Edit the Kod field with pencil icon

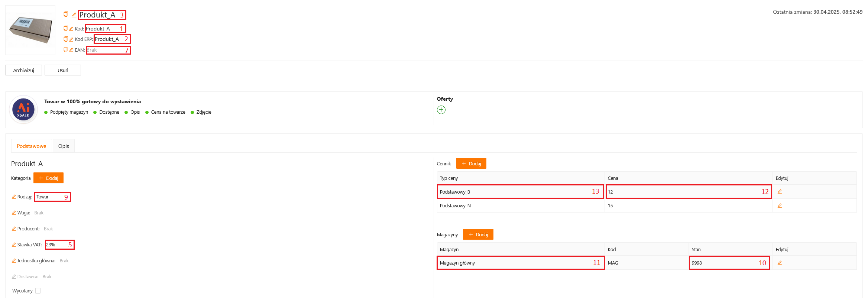pos(71,29)
